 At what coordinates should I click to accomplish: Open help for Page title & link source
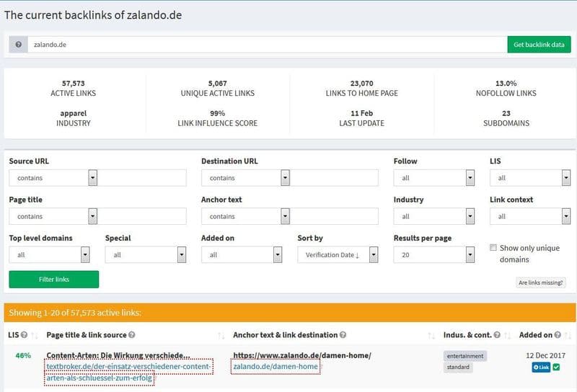pos(132,335)
